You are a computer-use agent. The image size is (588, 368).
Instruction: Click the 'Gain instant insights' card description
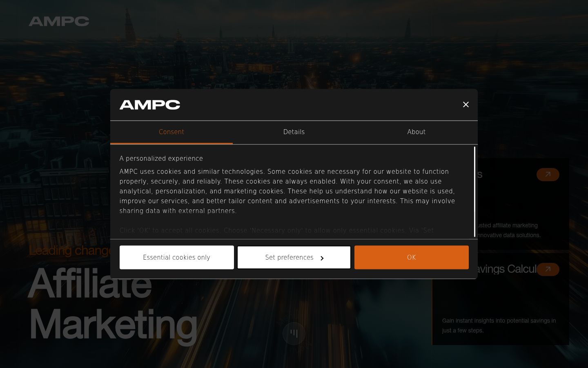tap(499, 325)
